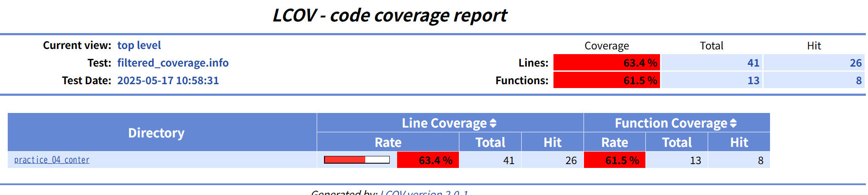Click the 61.5 % Functions summary cell
The width and height of the screenshot is (868, 195).
(607, 80)
